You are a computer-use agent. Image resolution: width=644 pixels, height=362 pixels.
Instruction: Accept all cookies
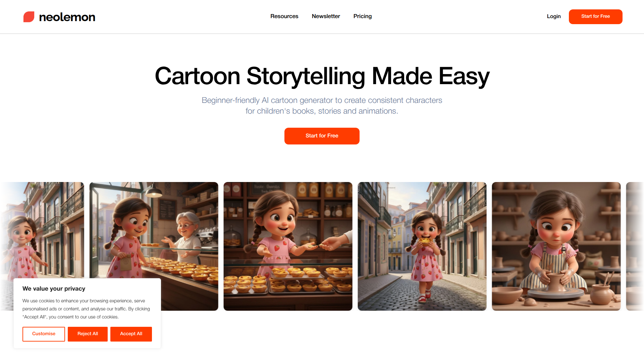(x=131, y=334)
